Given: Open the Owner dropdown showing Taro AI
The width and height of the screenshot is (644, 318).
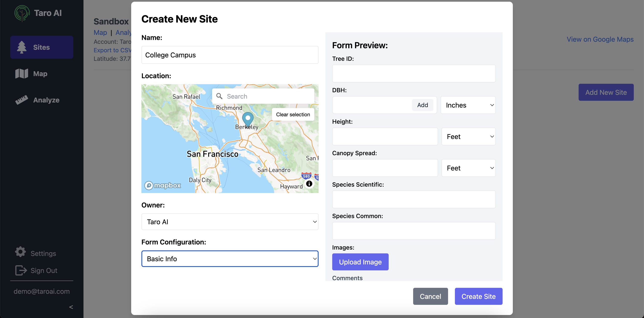Looking at the screenshot, I should pyautogui.click(x=230, y=222).
